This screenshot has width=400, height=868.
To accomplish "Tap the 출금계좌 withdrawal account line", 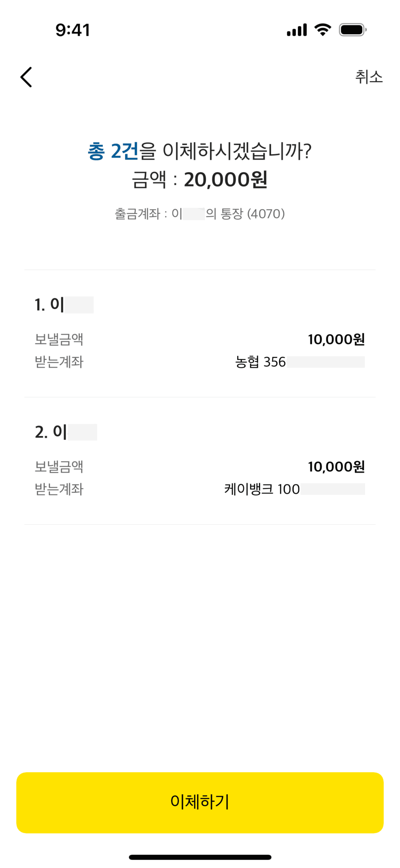I will point(199,214).
